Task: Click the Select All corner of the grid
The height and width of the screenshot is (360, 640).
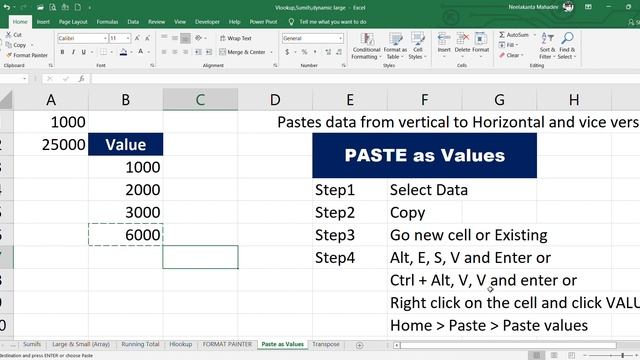Action: 6,100
